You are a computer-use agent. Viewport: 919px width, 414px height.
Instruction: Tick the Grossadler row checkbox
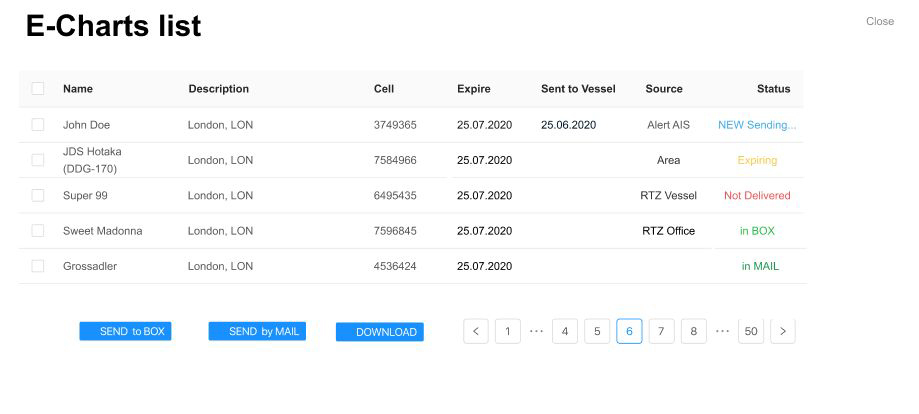click(x=38, y=266)
